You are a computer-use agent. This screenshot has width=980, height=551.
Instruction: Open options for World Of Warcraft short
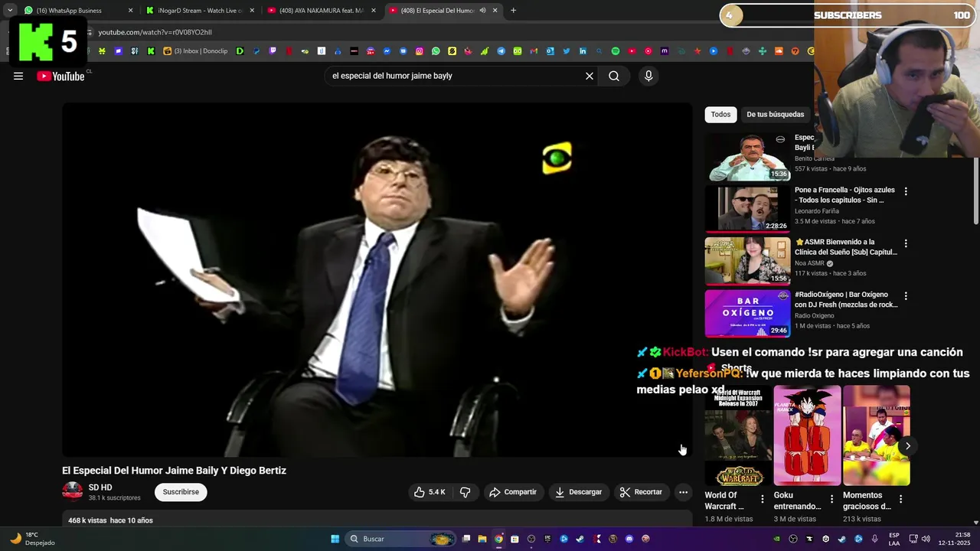pos(762,499)
